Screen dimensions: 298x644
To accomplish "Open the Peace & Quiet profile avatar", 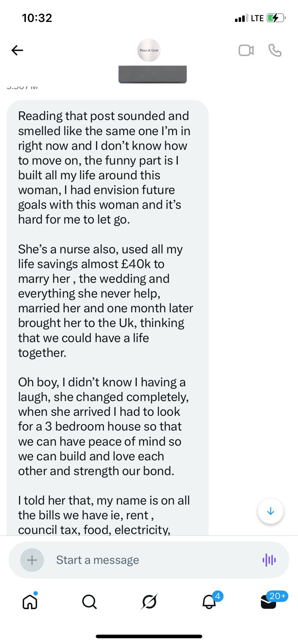I will click(x=149, y=50).
